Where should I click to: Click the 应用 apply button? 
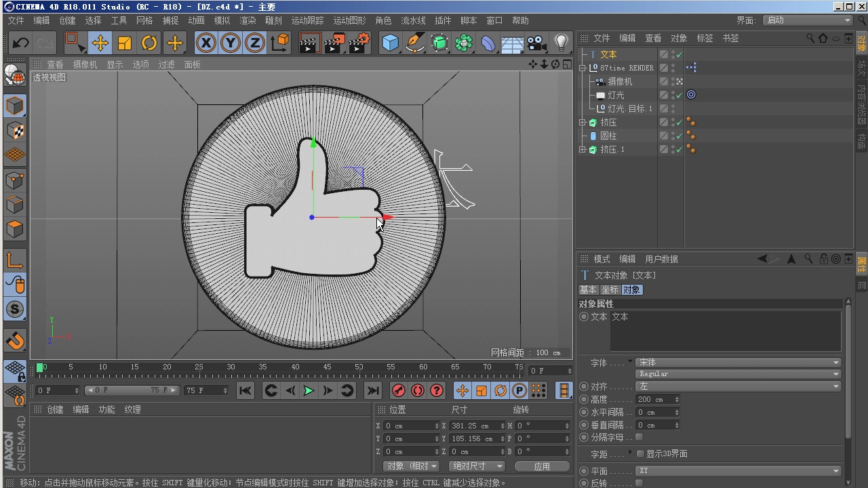click(x=542, y=466)
